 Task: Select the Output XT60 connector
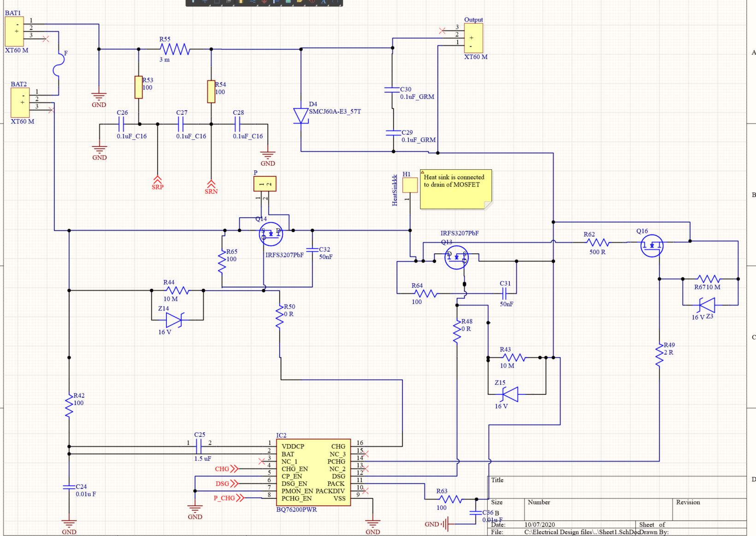click(x=473, y=38)
